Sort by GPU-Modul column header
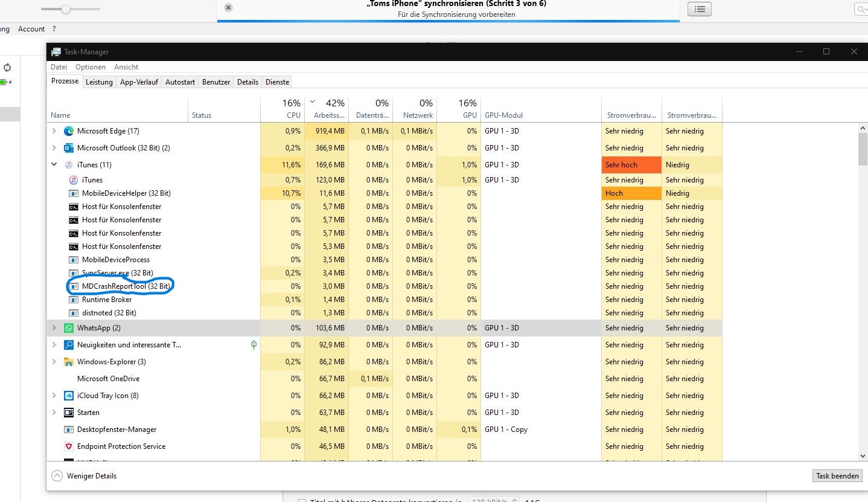Image resolution: width=868 pixels, height=502 pixels. click(541, 109)
